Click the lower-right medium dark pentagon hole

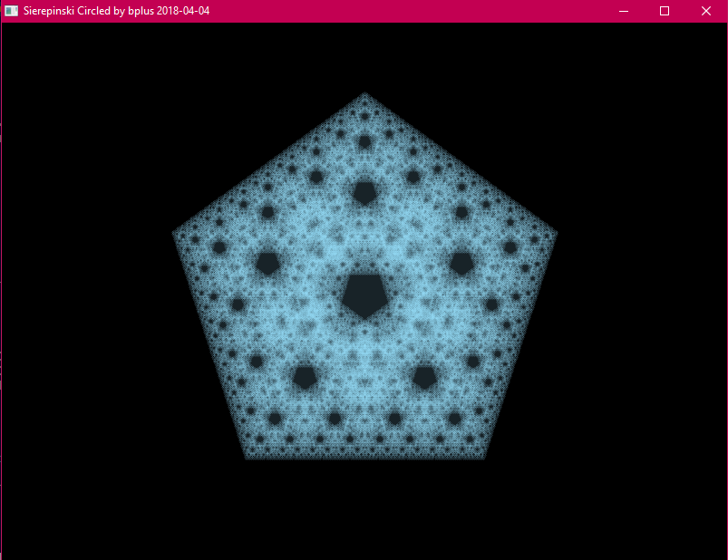pos(424,377)
